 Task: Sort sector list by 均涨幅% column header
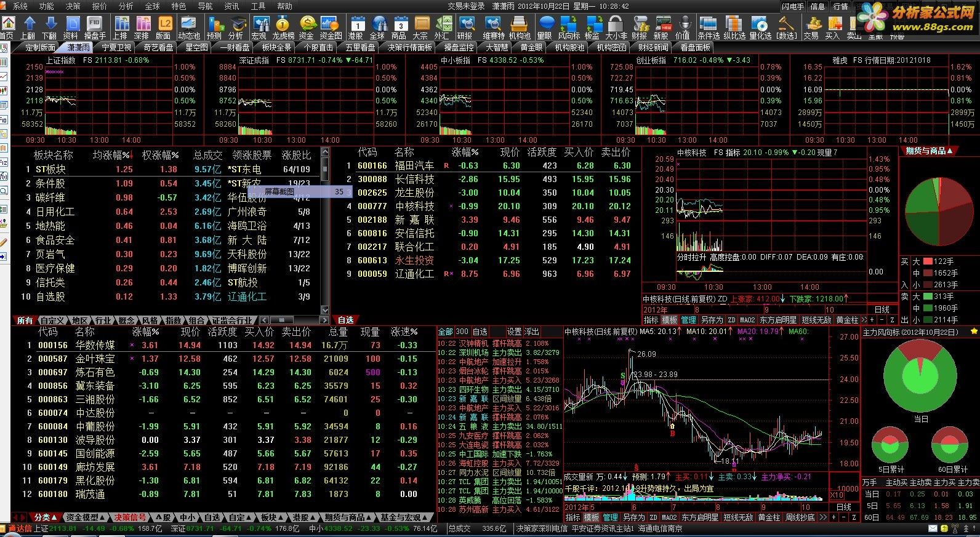coord(111,155)
